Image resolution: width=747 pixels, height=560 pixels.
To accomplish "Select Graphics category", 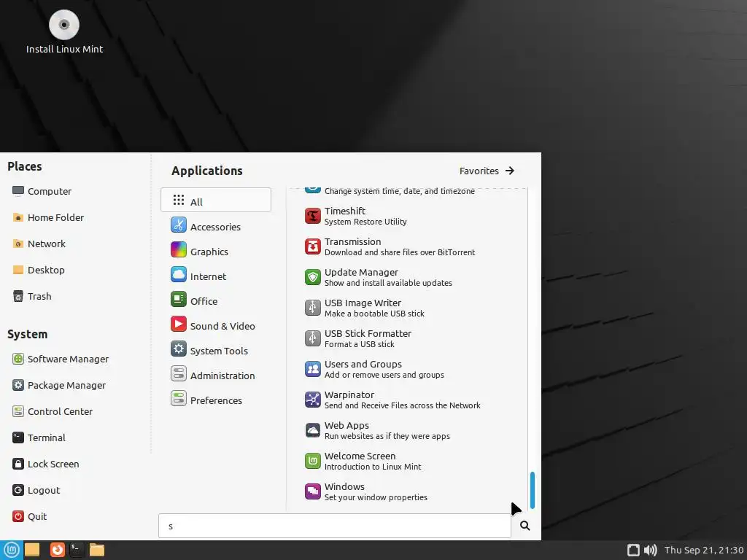I will [x=216, y=250].
